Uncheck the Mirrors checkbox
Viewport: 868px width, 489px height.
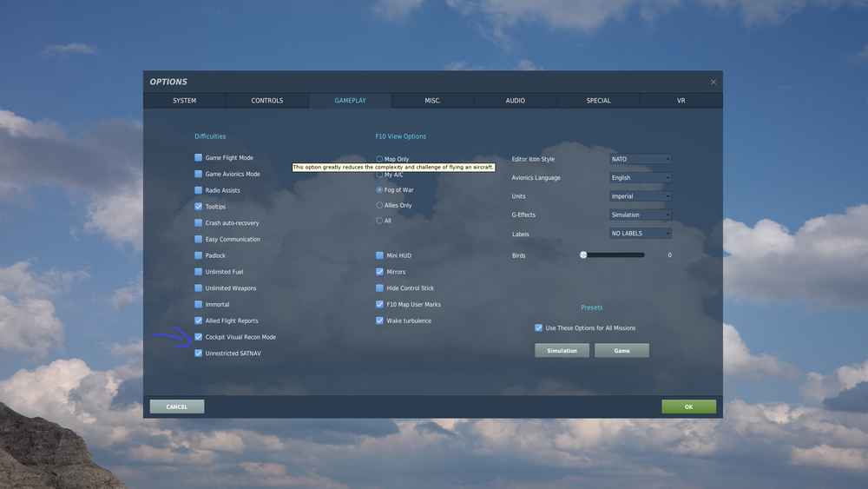tap(379, 272)
